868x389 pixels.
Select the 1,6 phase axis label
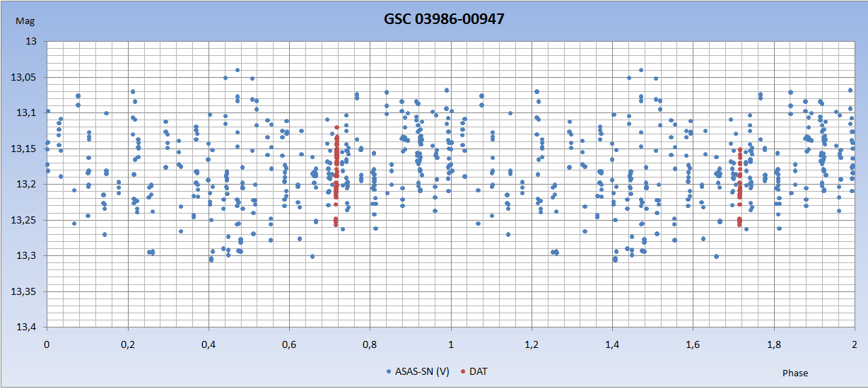click(693, 344)
